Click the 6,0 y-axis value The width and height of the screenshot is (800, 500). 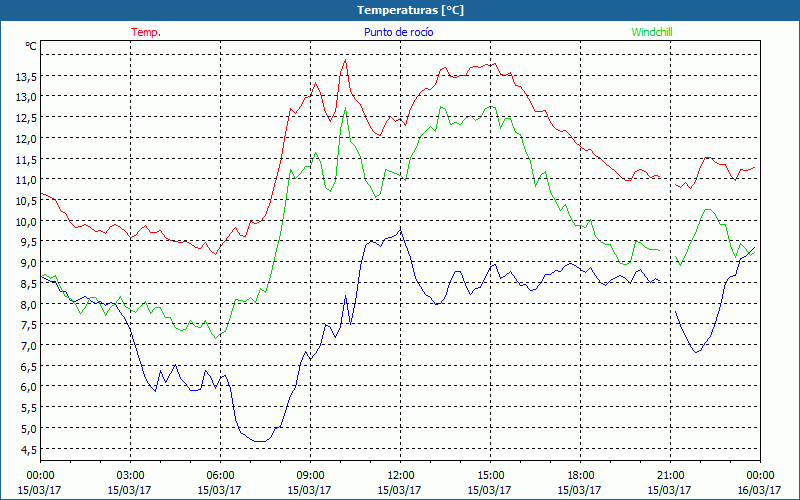(29, 387)
